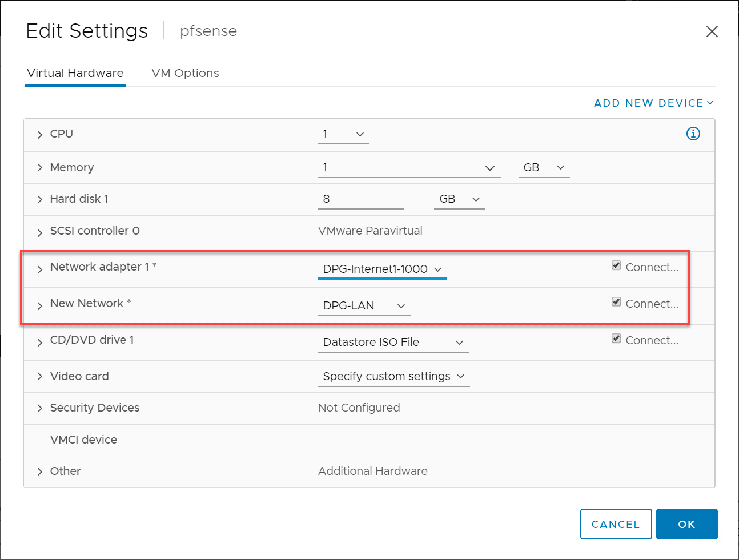Open the DPG-Internet1-1000 network dropdown
The height and width of the screenshot is (560, 739).
[382, 269]
